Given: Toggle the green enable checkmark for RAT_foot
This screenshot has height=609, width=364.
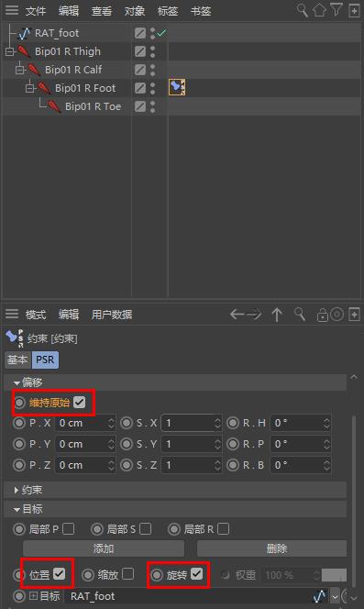Looking at the screenshot, I should coord(161,33).
